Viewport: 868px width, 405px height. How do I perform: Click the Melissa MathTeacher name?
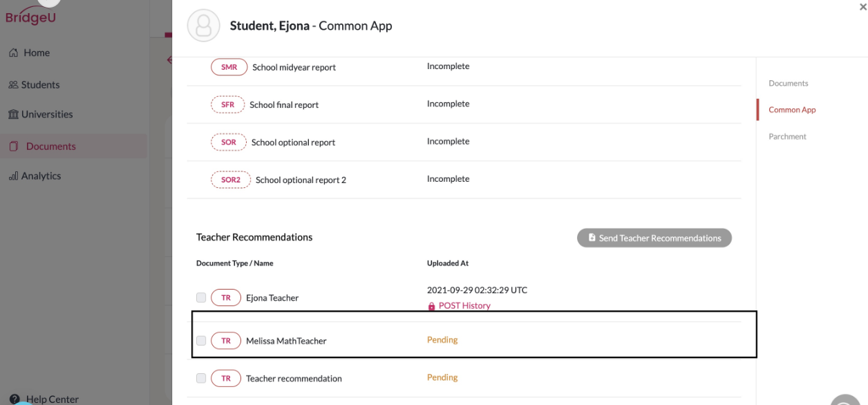coord(286,341)
